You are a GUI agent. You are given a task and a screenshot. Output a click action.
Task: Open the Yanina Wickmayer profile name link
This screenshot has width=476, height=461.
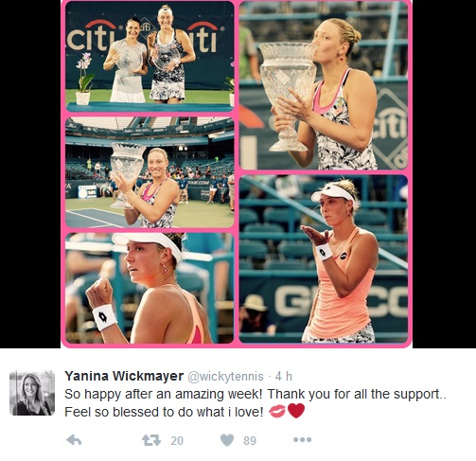click(x=124, y=376)
